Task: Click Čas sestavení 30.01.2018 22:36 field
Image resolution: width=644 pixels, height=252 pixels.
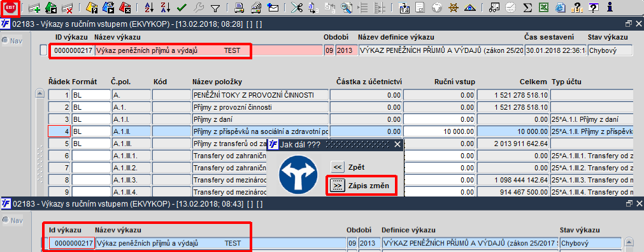Action: click(555, 50)
